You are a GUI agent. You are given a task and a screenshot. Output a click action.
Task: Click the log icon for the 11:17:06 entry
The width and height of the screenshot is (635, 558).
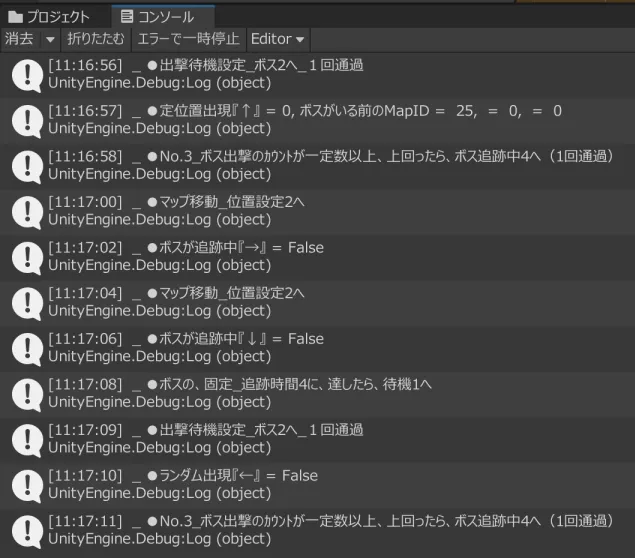tap(27, 349)
